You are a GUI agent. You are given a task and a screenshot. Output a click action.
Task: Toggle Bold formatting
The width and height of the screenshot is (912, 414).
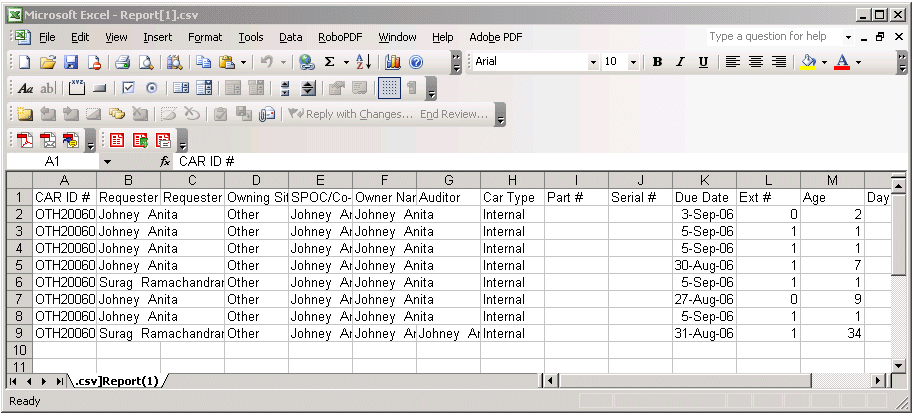click(657, 62)
